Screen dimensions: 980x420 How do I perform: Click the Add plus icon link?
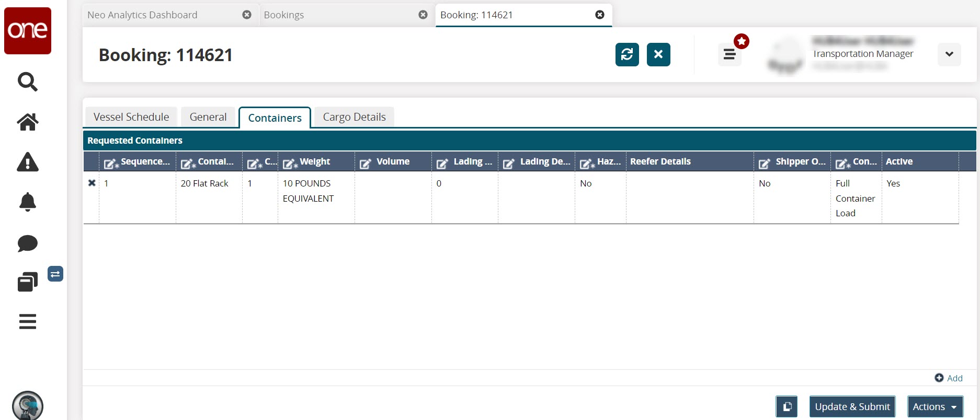point(949,378)
